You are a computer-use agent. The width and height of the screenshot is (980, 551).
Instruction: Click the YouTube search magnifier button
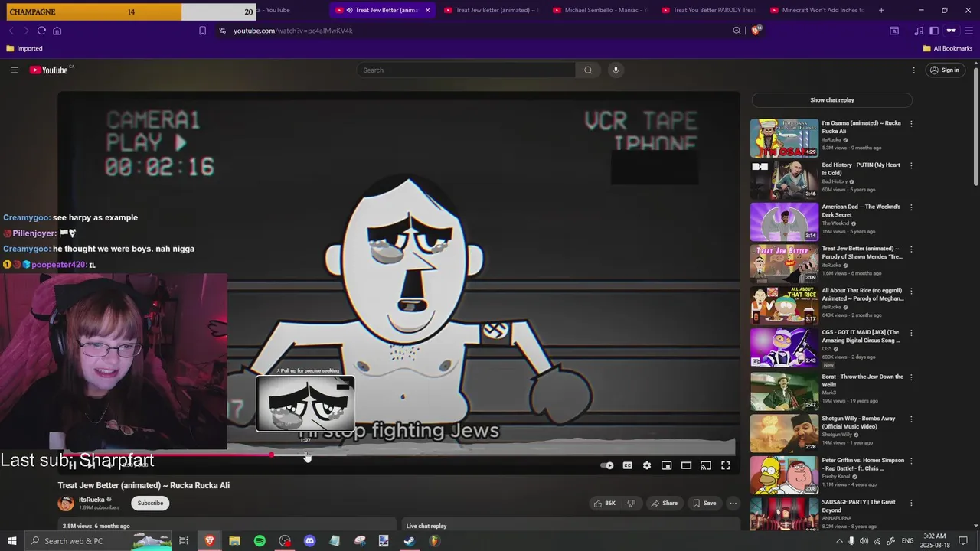click(x=587, y=70)
